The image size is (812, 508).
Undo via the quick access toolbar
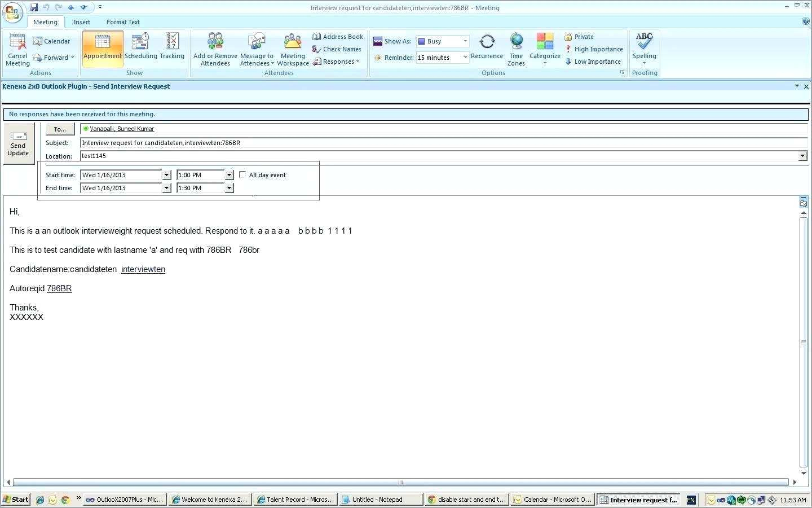click(46, 7)
